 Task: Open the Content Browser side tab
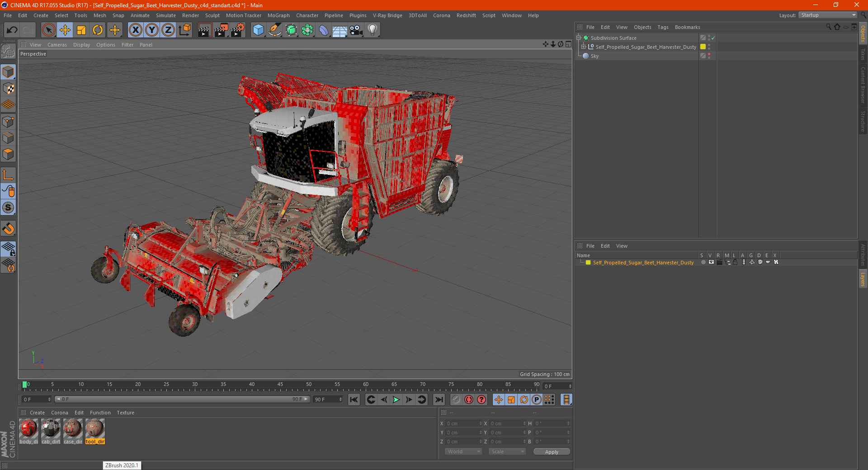(863, 85)
